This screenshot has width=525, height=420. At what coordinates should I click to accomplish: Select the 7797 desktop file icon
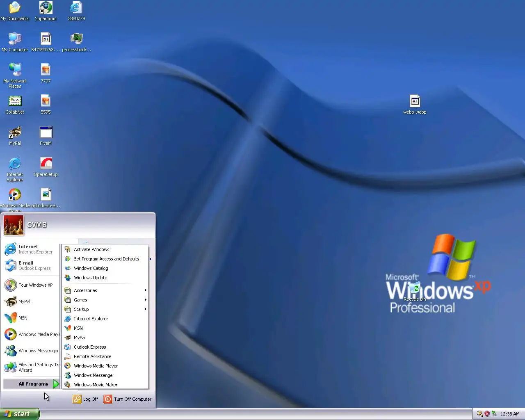pyautogui.click(x=46, y=73)
